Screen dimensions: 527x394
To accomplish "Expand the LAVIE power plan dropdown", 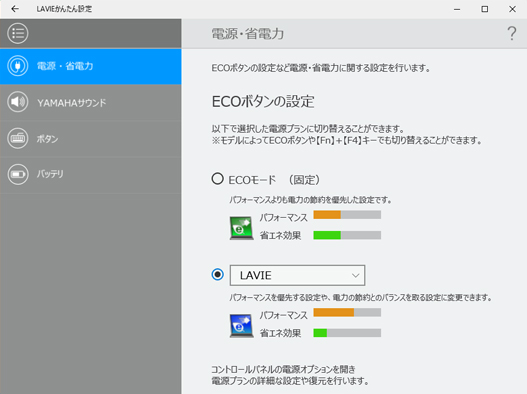I will click(297, 275).
